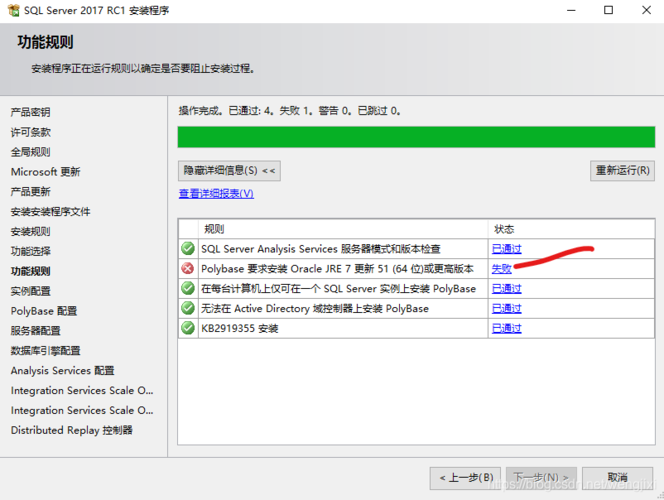Click green check icon beside KB2919355 安装
This screenshot has height=500, width=664.
(188, 328)
